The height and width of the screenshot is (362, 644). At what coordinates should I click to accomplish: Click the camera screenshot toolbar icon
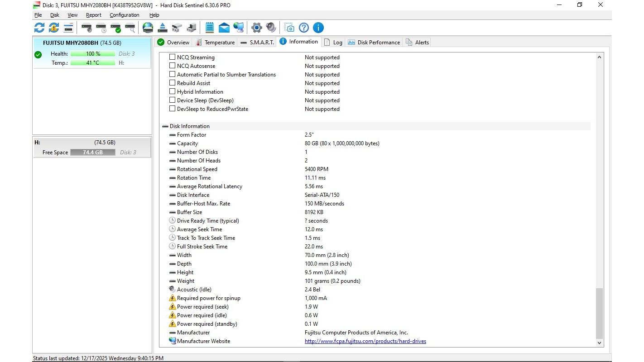[x=289, y=28]
